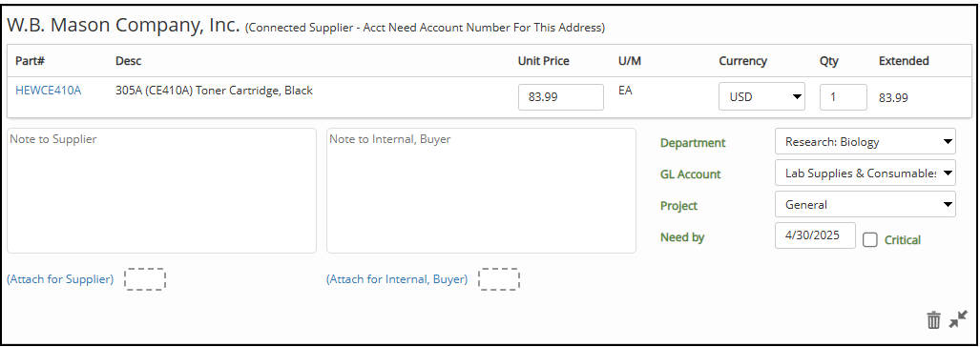Click Attach for Internal, Buyer link

pyautogui.click(x=397, y=279)
